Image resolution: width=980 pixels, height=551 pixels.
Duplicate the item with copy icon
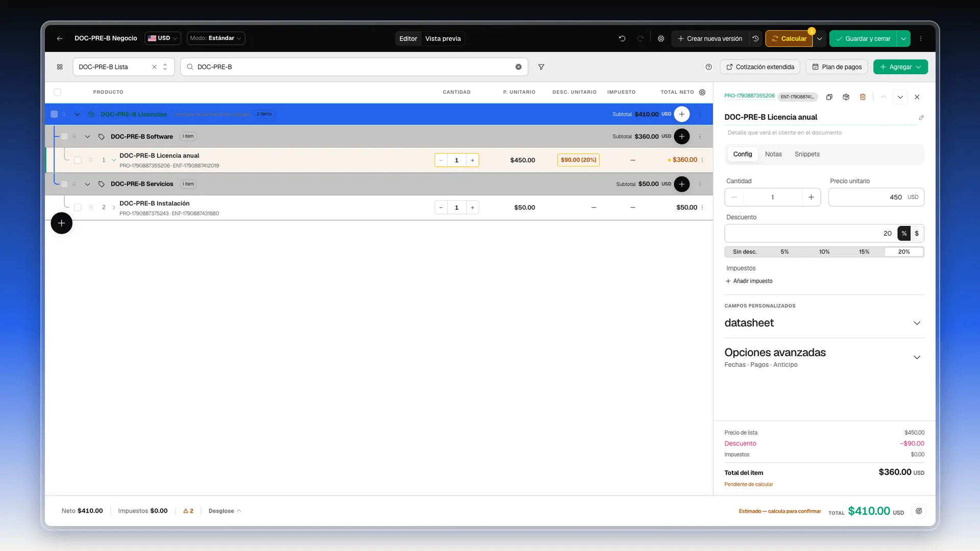point(829,97)
